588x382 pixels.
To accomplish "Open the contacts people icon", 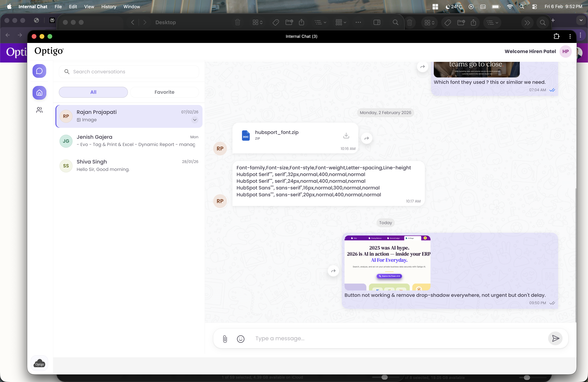I will [39, 110].
